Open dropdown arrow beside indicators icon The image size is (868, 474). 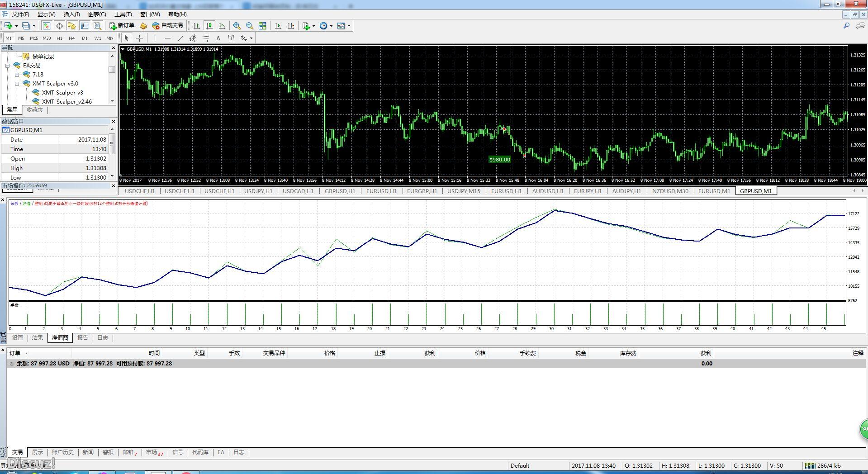click(313, 26)
